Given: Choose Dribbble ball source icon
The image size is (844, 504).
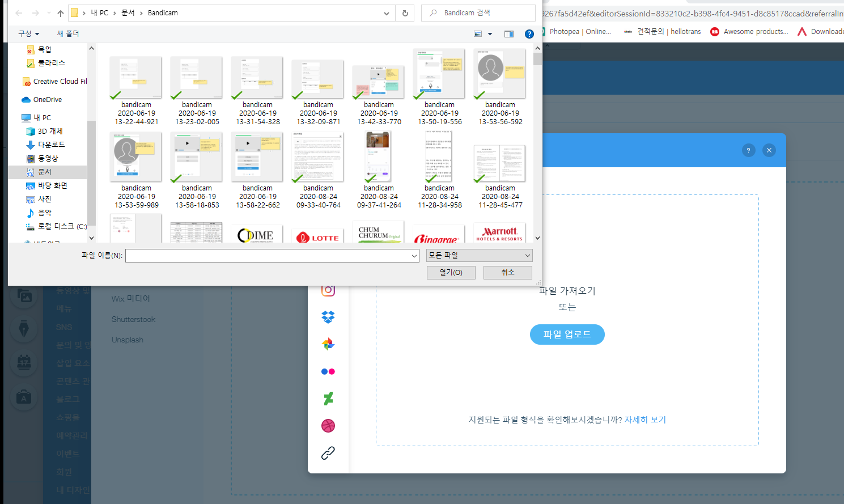Looking at the screenshot, I should 328,426.
